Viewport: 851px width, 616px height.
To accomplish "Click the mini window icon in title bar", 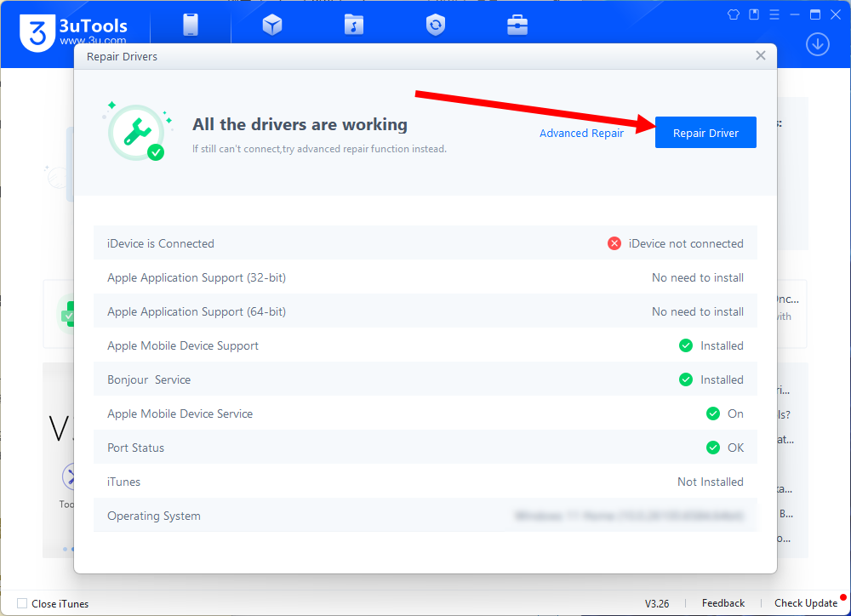I will pyautogui.click(x=754, y=14).
